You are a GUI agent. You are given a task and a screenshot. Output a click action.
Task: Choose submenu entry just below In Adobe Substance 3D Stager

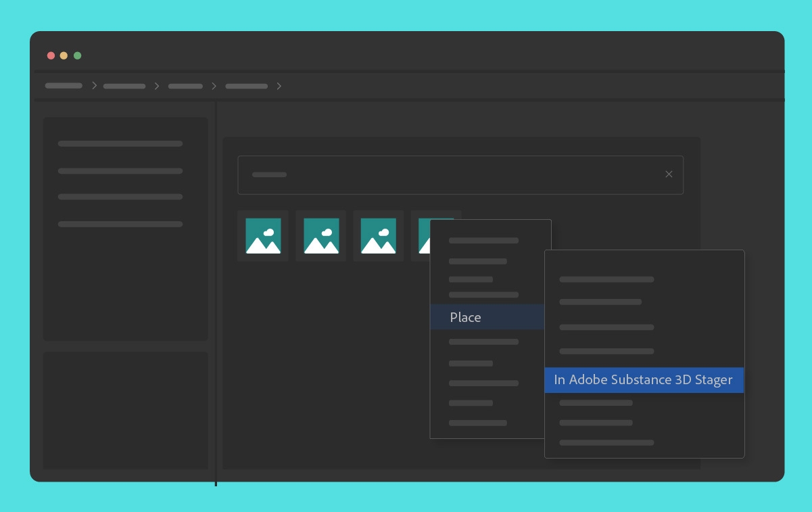pyautogui.click(x=596, y=403)
